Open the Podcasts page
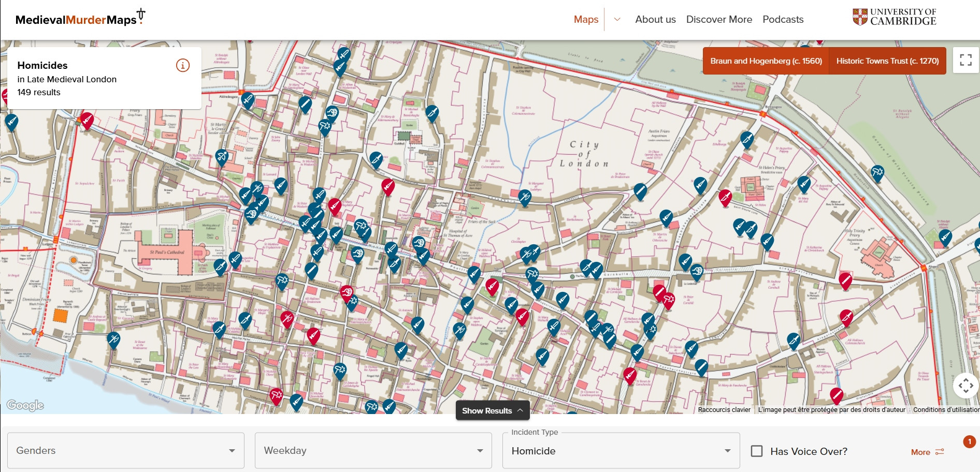 pyautogui.click(x=783, y=20)
